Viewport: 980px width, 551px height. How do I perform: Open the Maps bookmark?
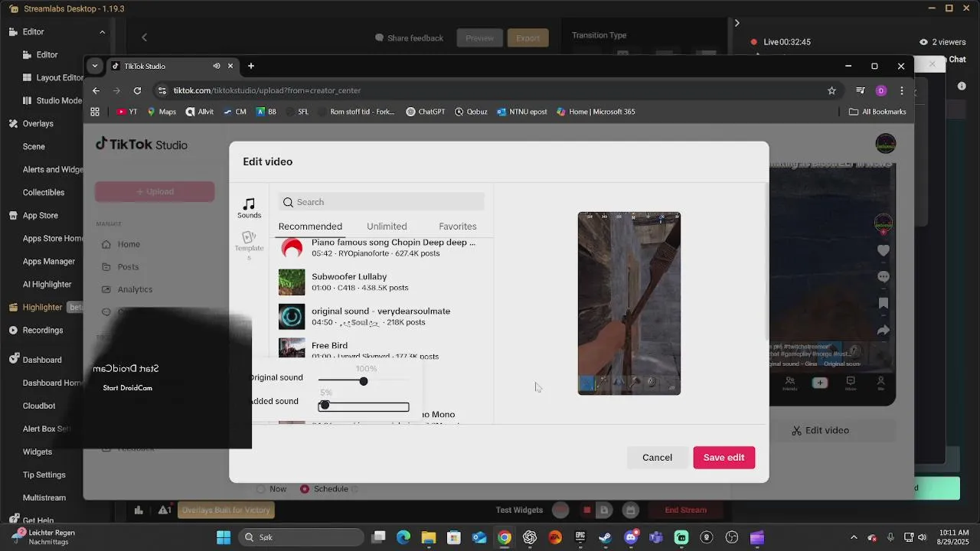tap(162, 112)
